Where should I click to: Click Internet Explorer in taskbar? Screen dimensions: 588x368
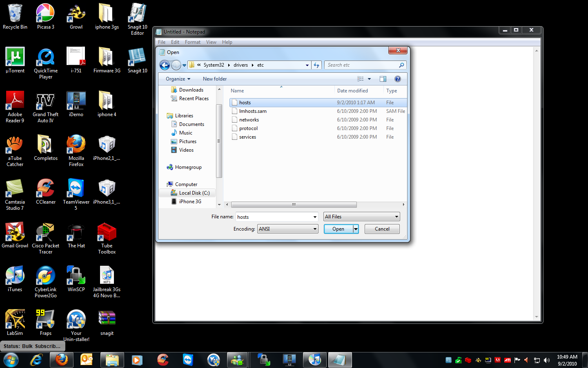coord(37,360)
